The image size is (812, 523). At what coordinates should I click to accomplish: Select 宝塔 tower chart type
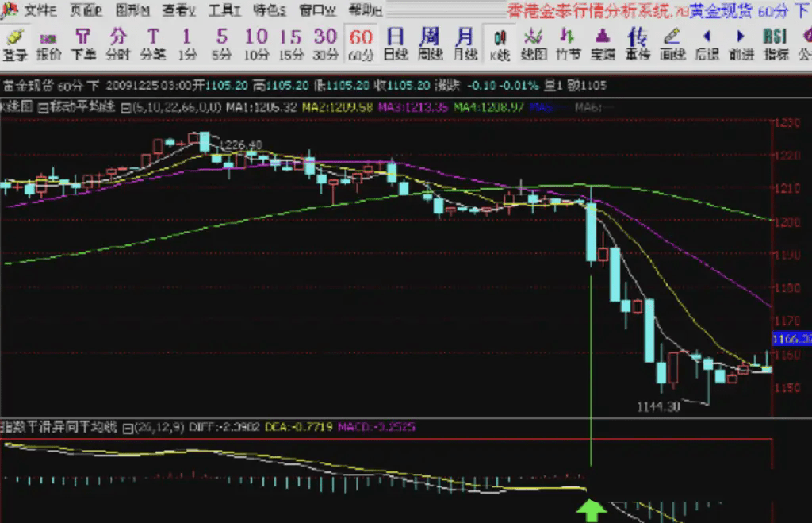tap(603, 44)
